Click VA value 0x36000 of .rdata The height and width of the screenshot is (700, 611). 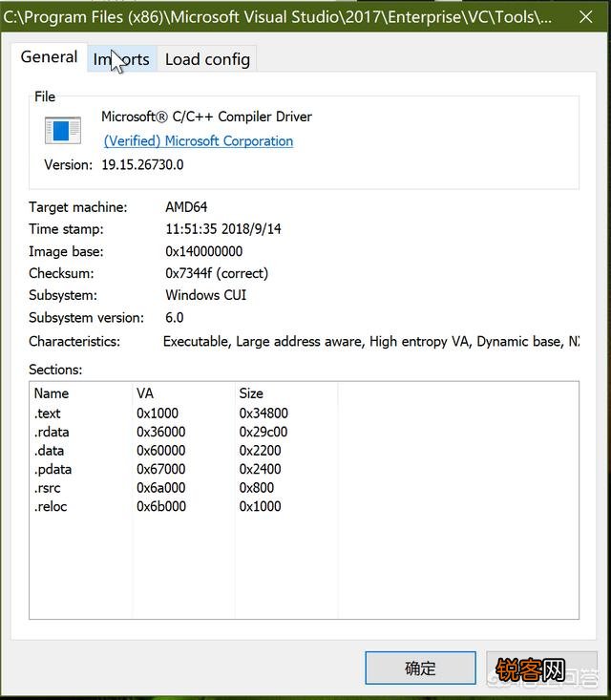click(x=160, y=432)
